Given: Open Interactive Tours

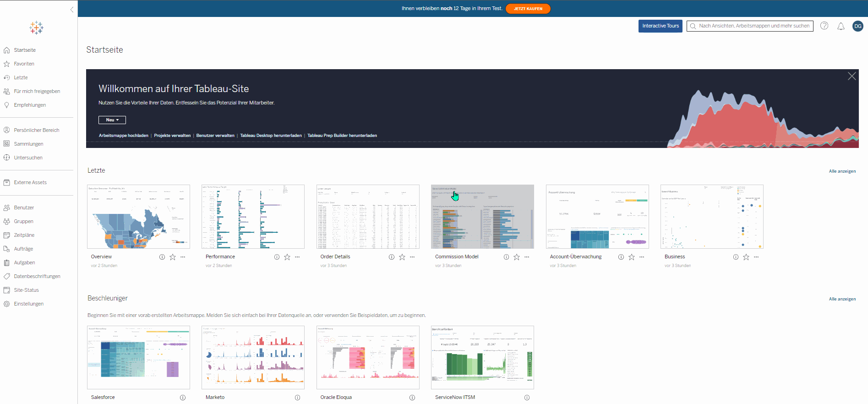Looking at the screenshot, I should point(661,26).
